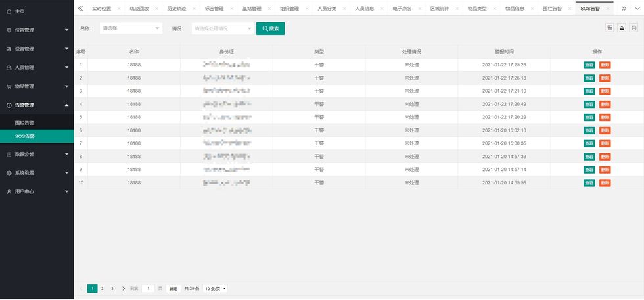Close the 实时位置 tab
The height and width of the screenshot is (300, 644).
119,9
